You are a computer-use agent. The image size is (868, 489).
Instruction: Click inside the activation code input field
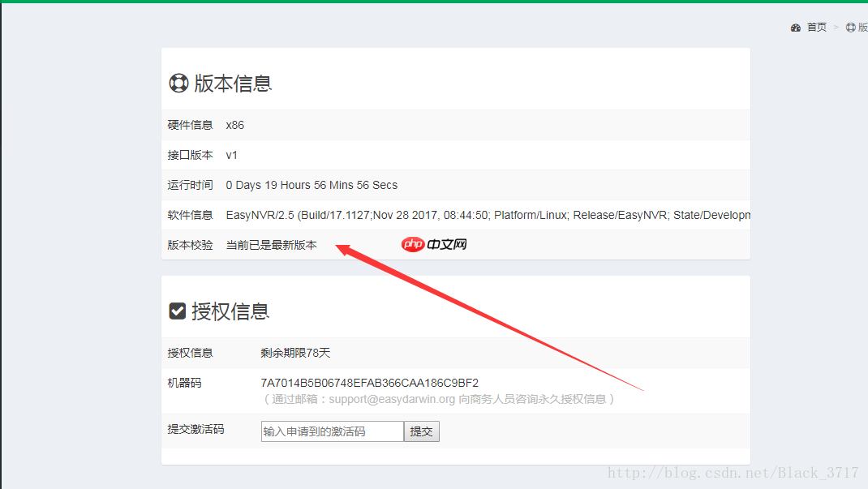click(x=331, y=431)
